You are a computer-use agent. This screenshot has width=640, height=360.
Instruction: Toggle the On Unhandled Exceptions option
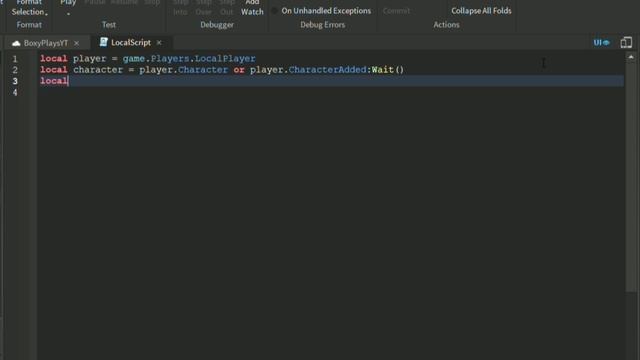tap(322, 11)
